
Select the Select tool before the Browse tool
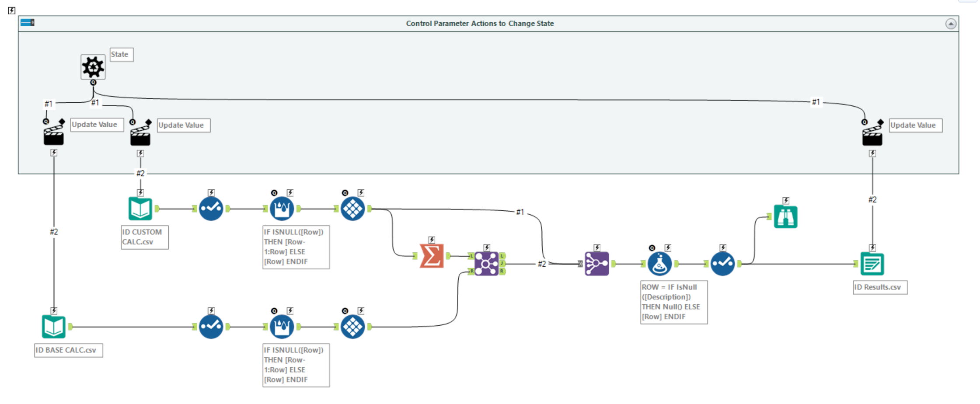coord(723,264)
